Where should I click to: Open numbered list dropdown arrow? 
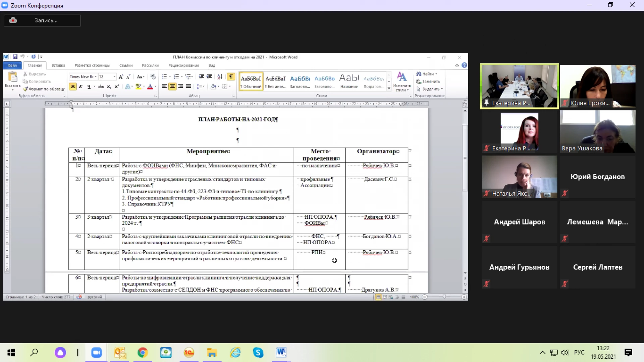pyautogui.click(x=182, y=77)
